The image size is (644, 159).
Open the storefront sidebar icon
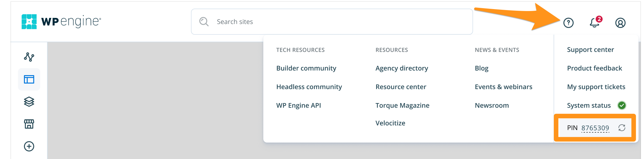(29, 124)
